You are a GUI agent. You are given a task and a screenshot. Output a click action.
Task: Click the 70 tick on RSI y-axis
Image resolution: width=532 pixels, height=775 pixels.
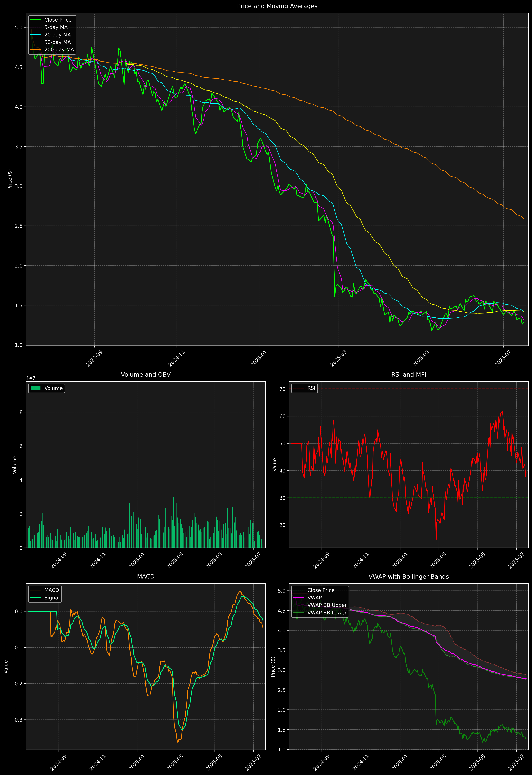click(x=282, y=389)
